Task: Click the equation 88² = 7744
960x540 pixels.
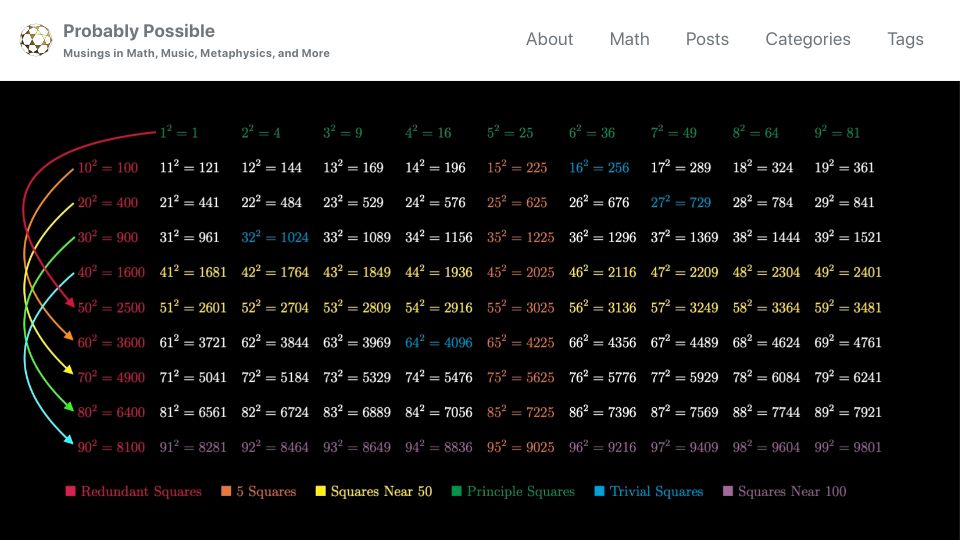Action: point(767,412)
